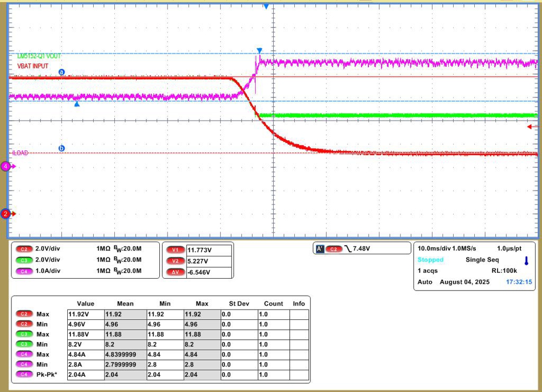This screenshot has height=392, width=542.
Task: Click the Stopped acquisition status
Action: 430,260
